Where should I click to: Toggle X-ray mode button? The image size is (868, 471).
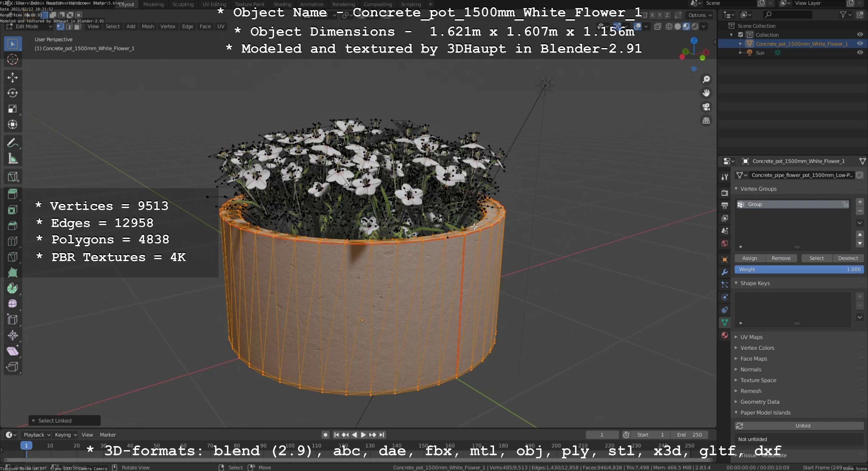(657, 27)
